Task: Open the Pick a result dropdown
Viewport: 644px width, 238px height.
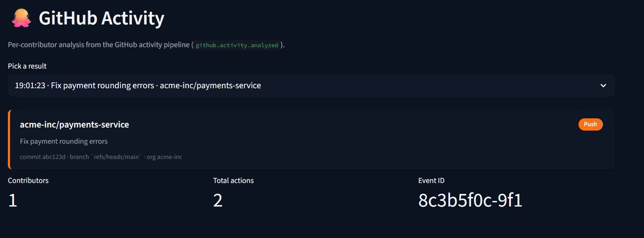Action: point(311,85)
